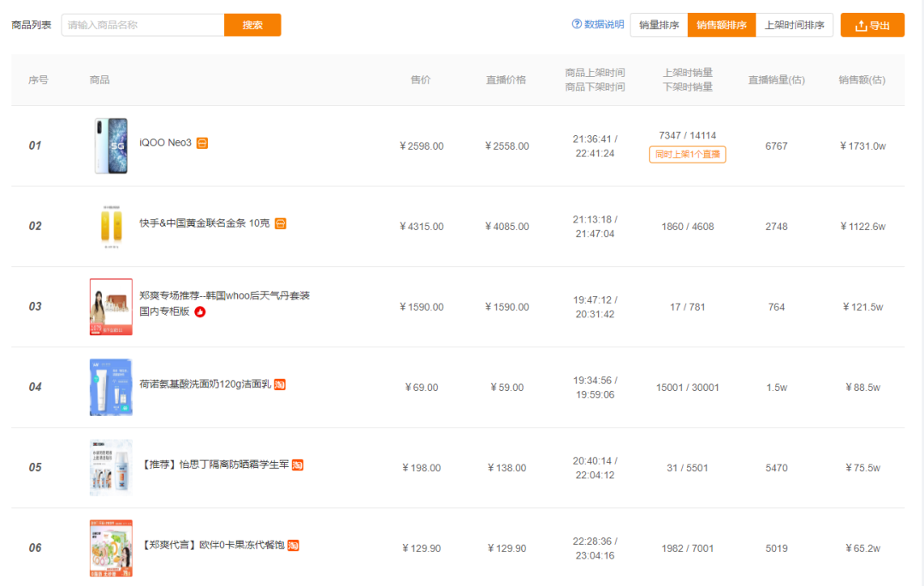Switch to 销量排序 sorting tab
The image size is (924, 586).
point(659,26)
